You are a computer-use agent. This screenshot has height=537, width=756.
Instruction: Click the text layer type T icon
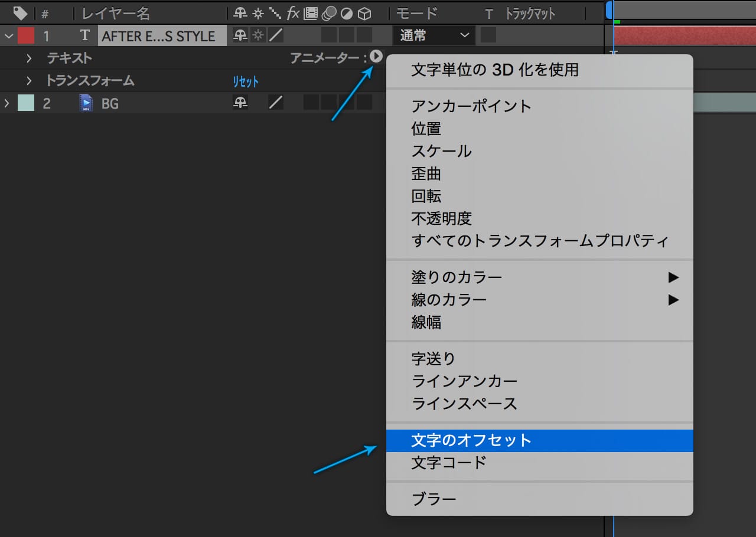[84, 35]
